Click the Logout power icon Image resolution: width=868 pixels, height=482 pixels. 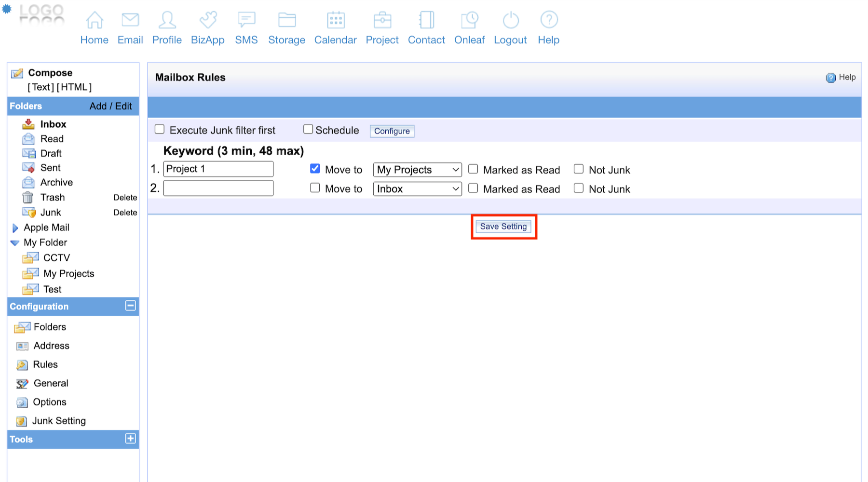coord(510,20)
